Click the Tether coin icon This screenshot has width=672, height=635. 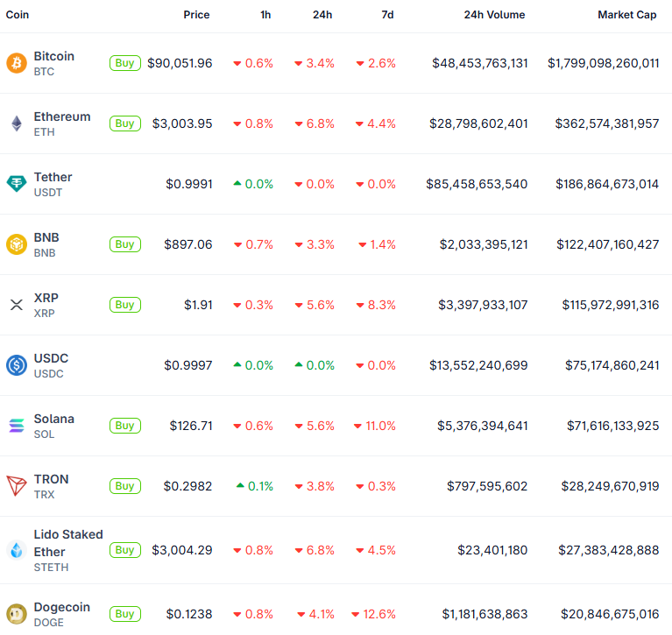pyautogui.click(x=17, y=184)
